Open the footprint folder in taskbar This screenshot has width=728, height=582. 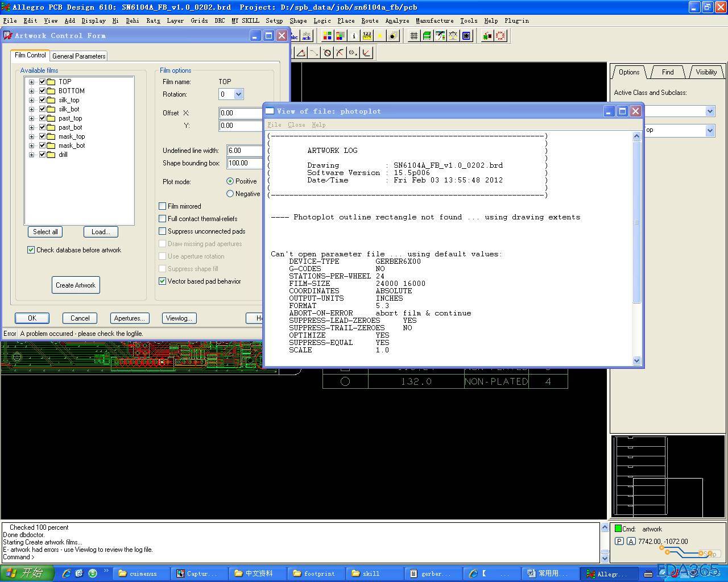(x=314, y=573)
